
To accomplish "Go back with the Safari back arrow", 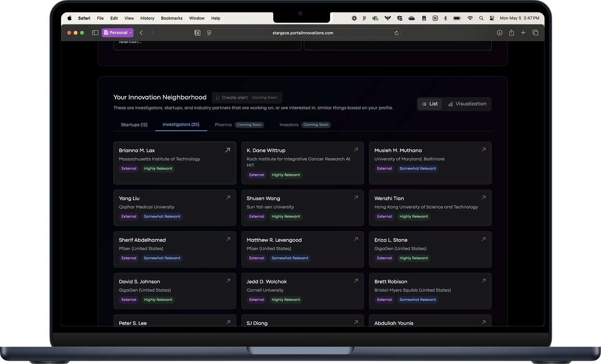I will [x=141, y=33].
